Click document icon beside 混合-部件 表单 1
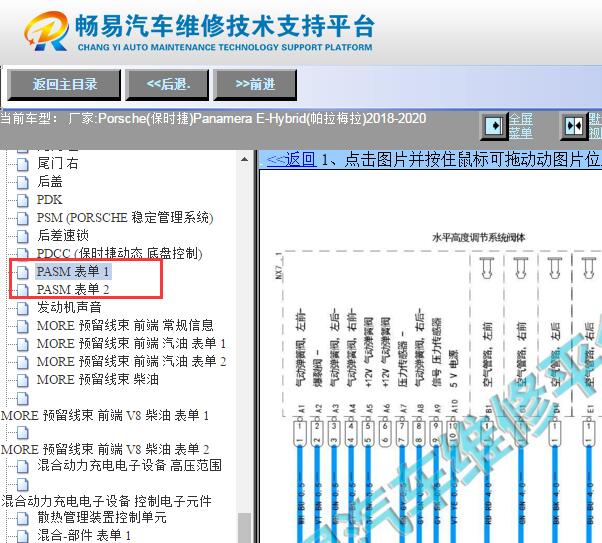Image resolution: width=602 pixels, height=543 pixels. pos(23,535)
